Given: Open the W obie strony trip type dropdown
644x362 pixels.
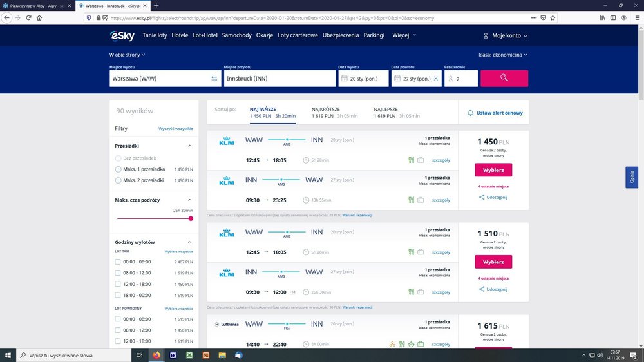Looking at the screenshot, I should (x=127, y=55).
